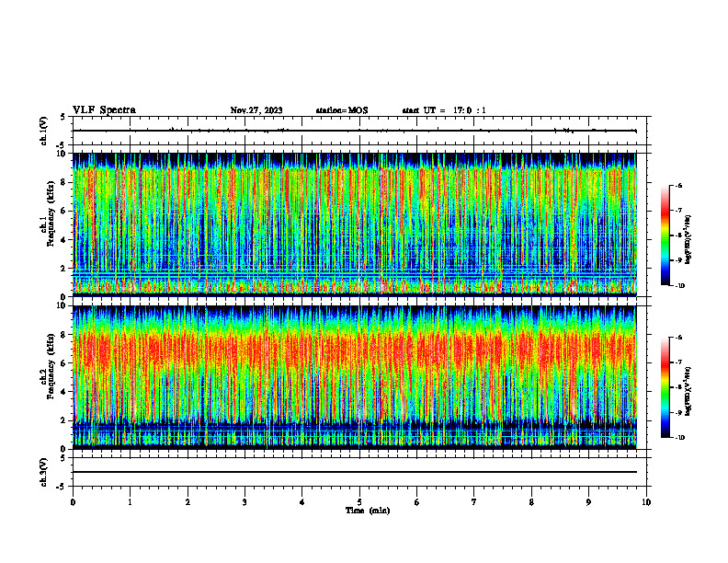Screen dimensions: 728x563
Task: Click time axis tick label "10"
Action: [646, 502]
